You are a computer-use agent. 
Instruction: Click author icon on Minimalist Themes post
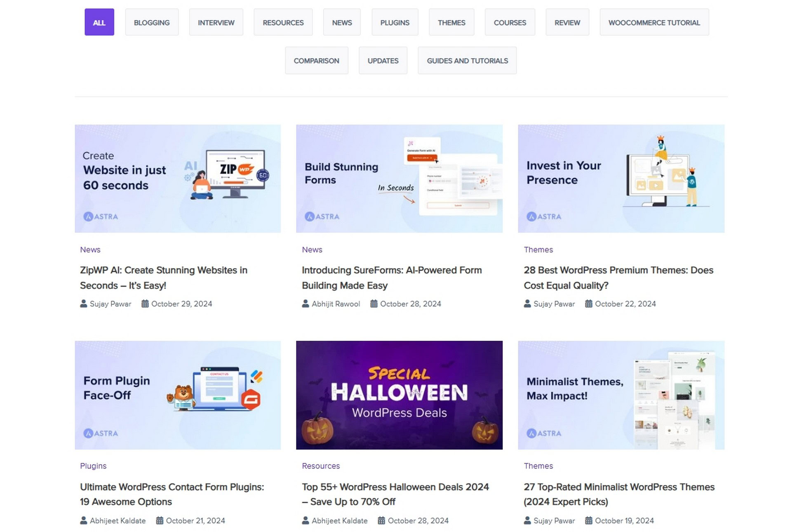pyautogui.click(x=527, y=520)
